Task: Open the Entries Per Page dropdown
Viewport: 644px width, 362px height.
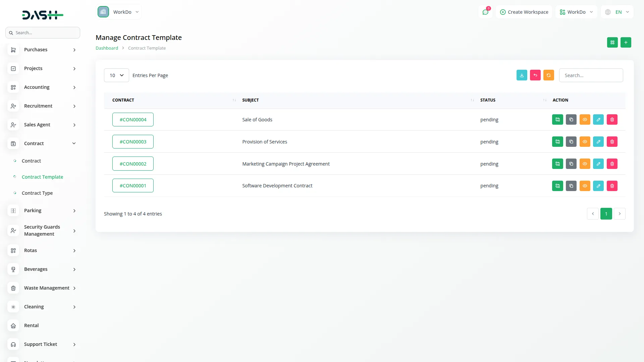Action: (116, 75)
